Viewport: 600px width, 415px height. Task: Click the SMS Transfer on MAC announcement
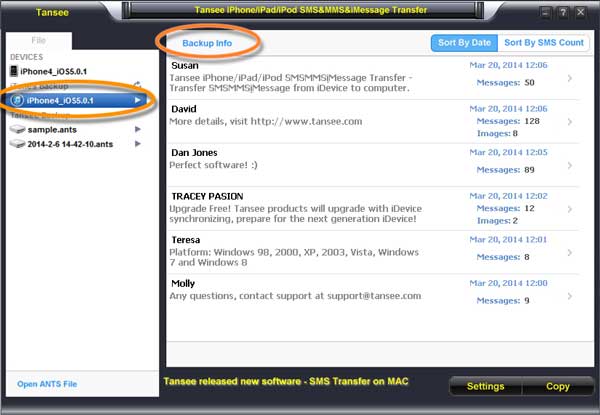click(286, 381)
